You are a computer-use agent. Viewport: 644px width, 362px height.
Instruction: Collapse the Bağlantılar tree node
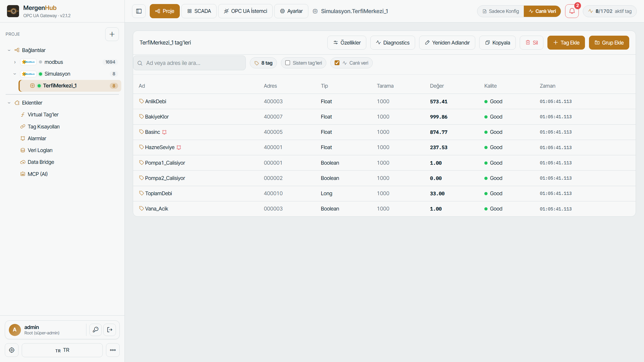pos(9,50)
